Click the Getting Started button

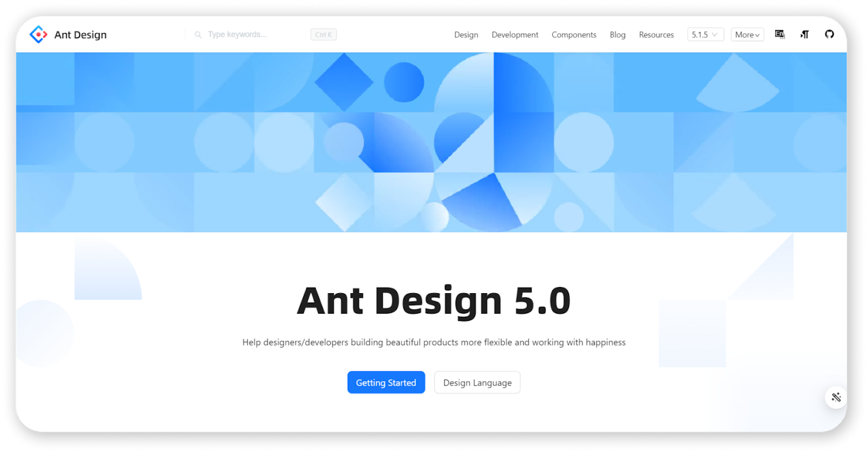pyautogui.click(x=386, y=382)
